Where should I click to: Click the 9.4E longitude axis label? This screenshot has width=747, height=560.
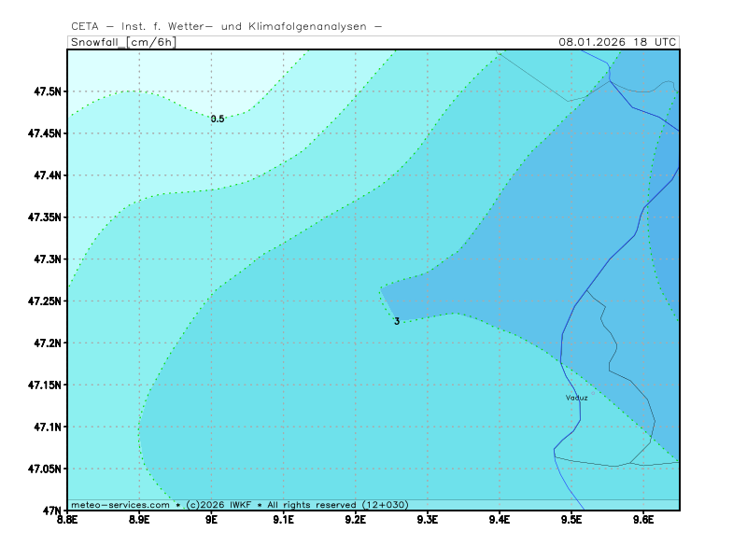(x=500, y=519)
